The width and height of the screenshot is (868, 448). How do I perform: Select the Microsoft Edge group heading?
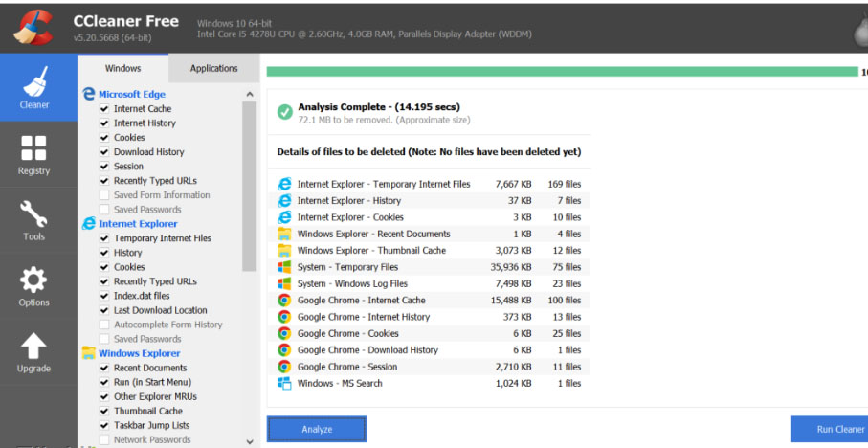132,94
